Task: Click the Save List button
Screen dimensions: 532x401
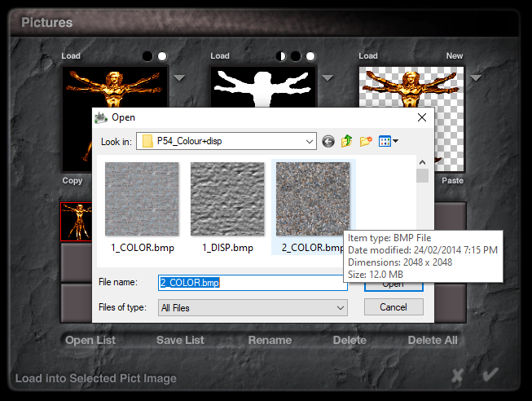Action: 180,340
